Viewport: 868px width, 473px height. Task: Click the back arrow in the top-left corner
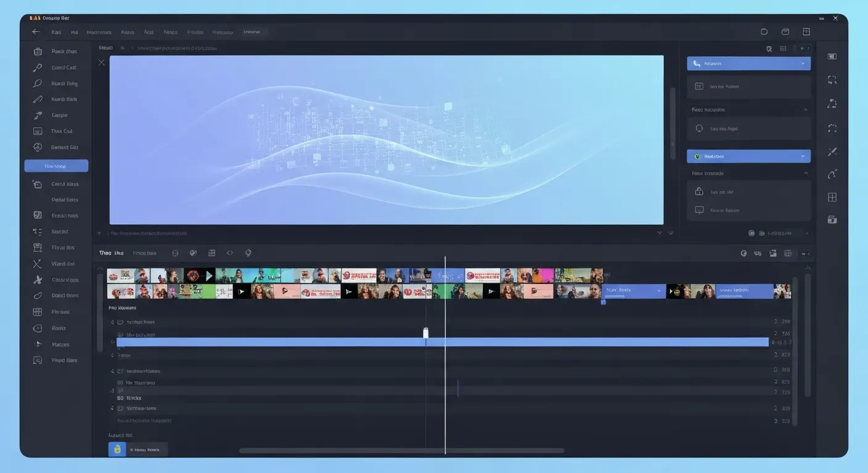35,31
